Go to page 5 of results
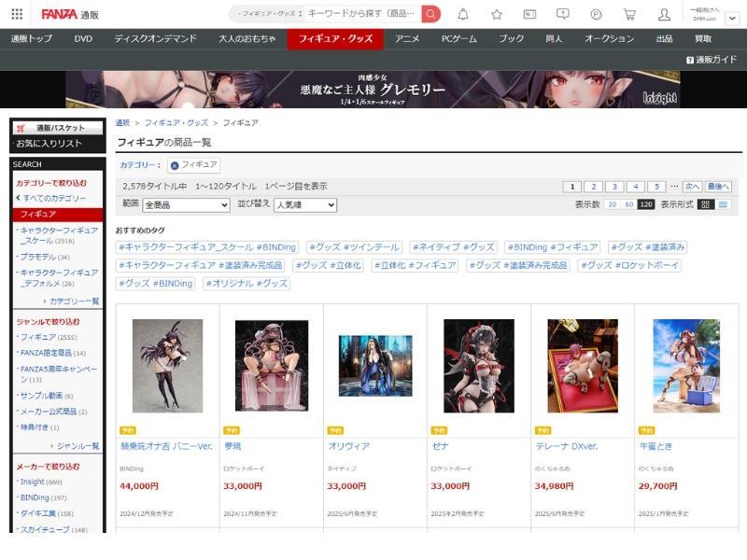Viewport: 747px width, 560px height. coord(656,187)
